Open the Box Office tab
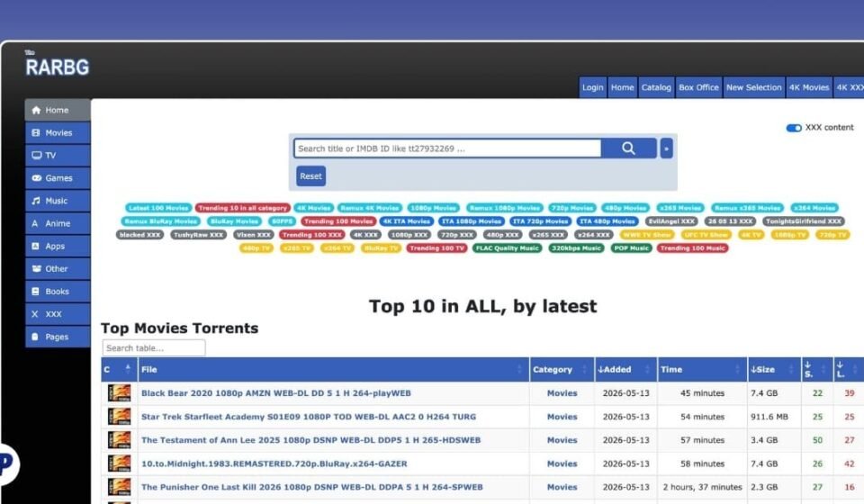864x504 pixels. (x=698, y=87)
